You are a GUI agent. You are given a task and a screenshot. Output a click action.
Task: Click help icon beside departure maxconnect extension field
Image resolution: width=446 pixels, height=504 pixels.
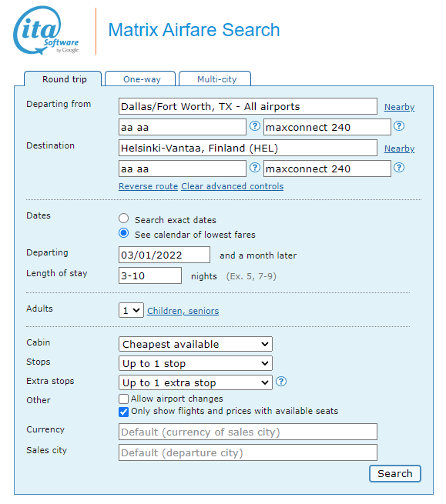click(399, 126)
